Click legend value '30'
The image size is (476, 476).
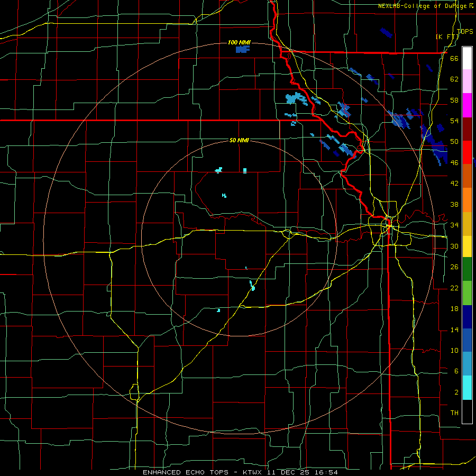tap(454, 246)
